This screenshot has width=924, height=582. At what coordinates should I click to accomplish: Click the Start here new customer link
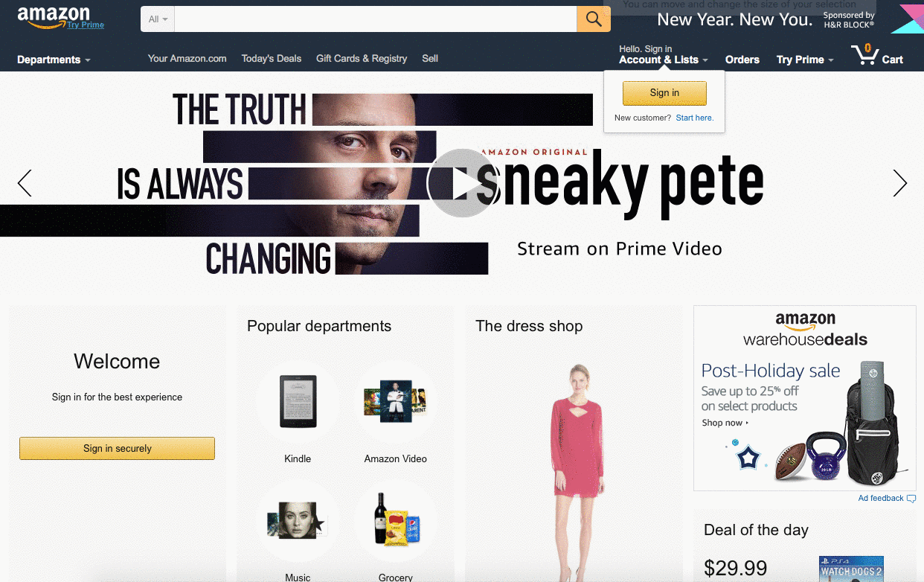(x=694, y=118)
